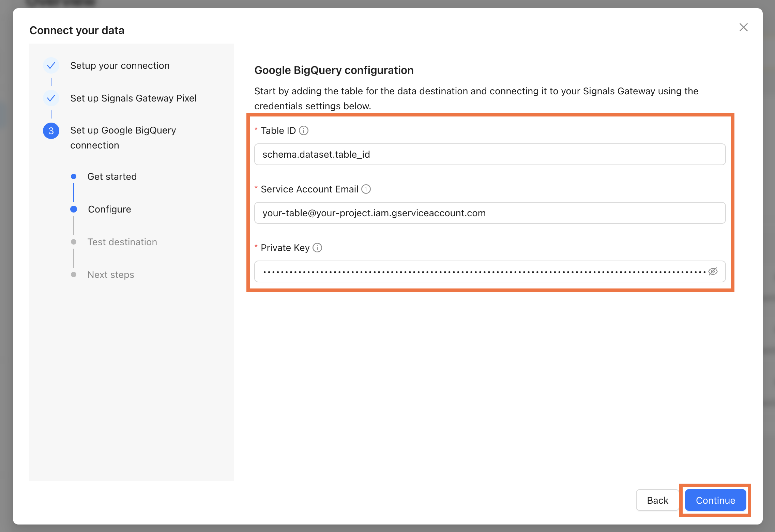Click the Table ID info icon
The width and height of the screenshot is (775, 532).
[x=303, y=131]
